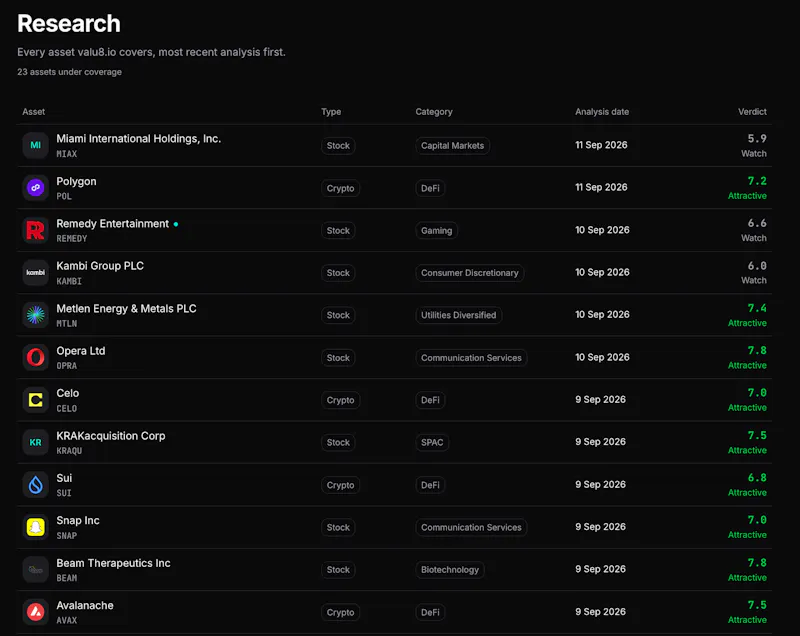Viewport: 800px width, 636px height.
Task: Click the DeFi tag in Celo row
Action: (x=430, y=400)
